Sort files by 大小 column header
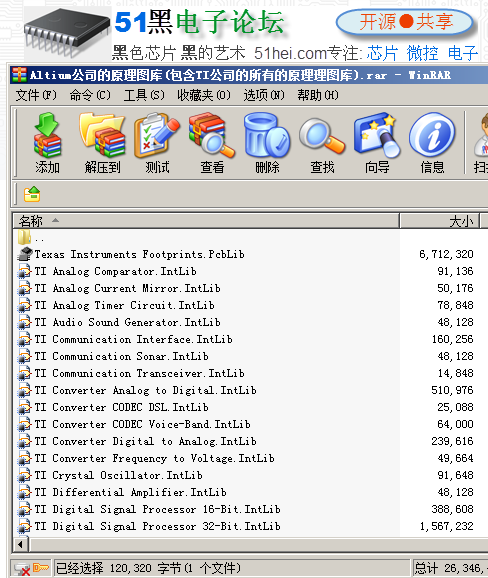Image resolution: width=488 pixels, height=578 pixels. pyautogui.click(x=440, y=221)
